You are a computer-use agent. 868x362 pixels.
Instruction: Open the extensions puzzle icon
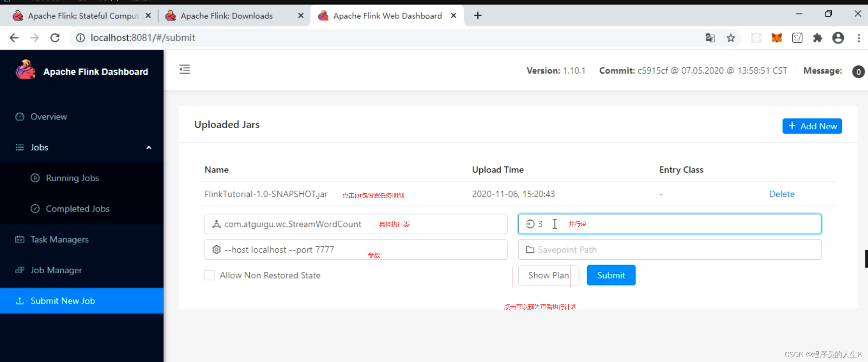[818, 38]
